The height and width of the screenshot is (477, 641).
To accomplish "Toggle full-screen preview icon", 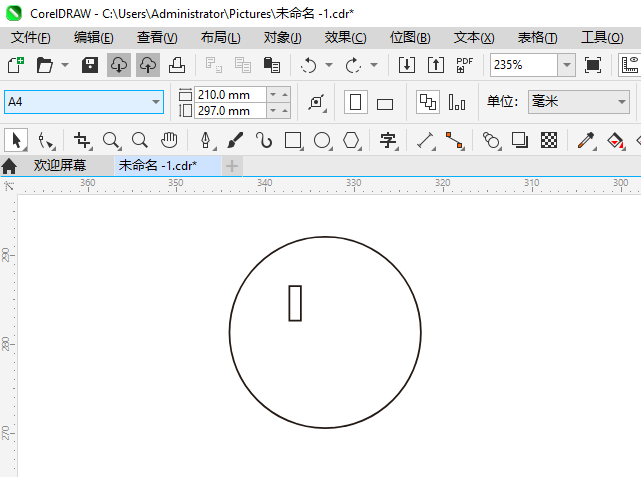I will pos(593,65).
